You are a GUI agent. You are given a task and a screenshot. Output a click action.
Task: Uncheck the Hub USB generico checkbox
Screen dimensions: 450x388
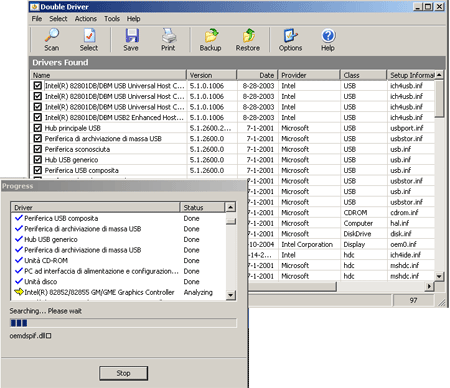click(x=38, y=160)
